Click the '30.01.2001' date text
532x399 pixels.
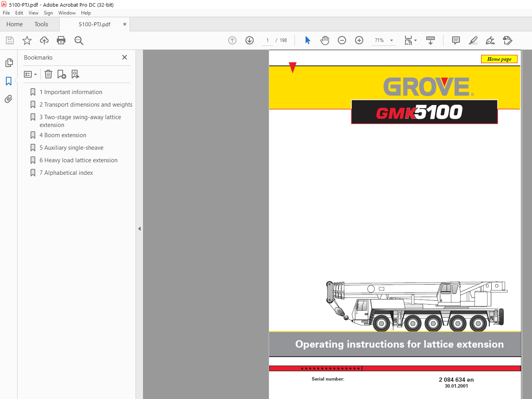tap(456, 386)
